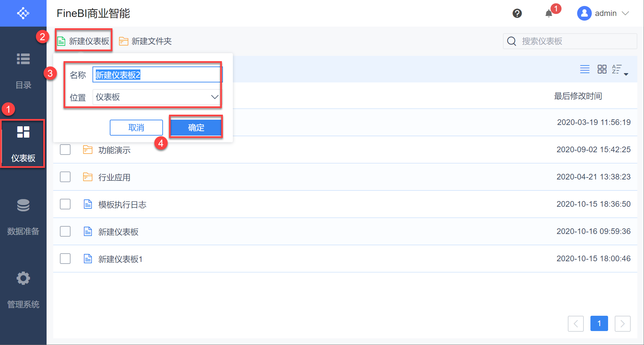Select page 1 in pagination
Screen dimensions: 644x345
click(599, 323)
